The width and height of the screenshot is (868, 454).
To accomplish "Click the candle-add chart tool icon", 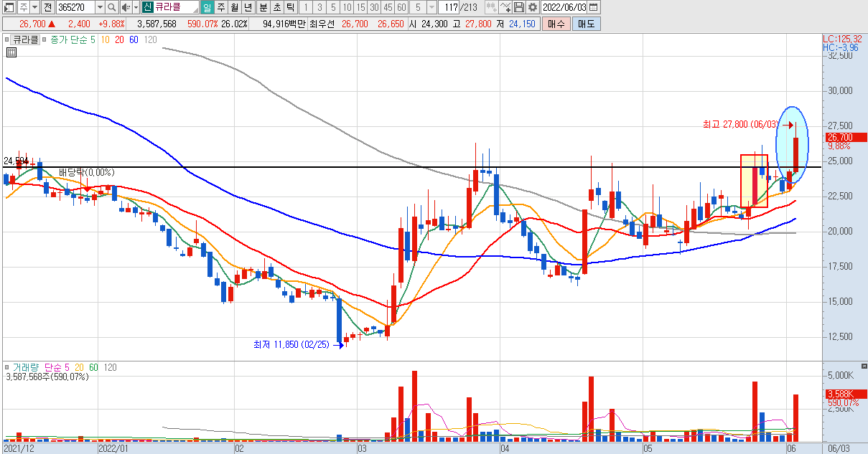I will tap(491, 7).
